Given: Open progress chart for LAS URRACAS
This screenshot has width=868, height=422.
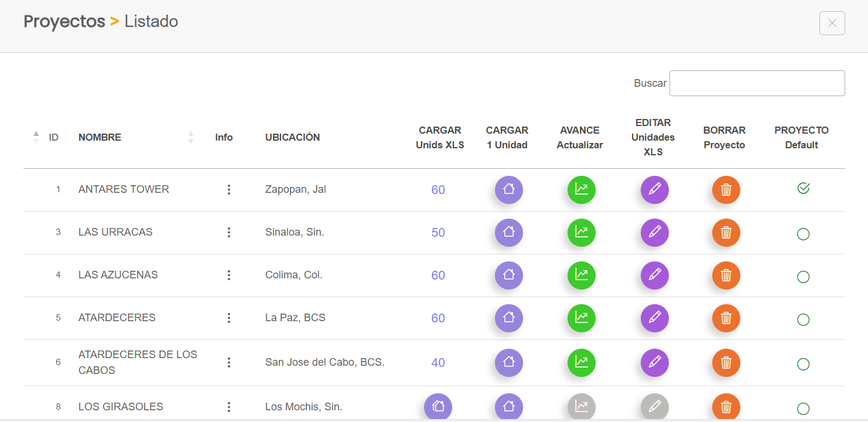Looking at the screenshot, I should (x=581, y=233).
